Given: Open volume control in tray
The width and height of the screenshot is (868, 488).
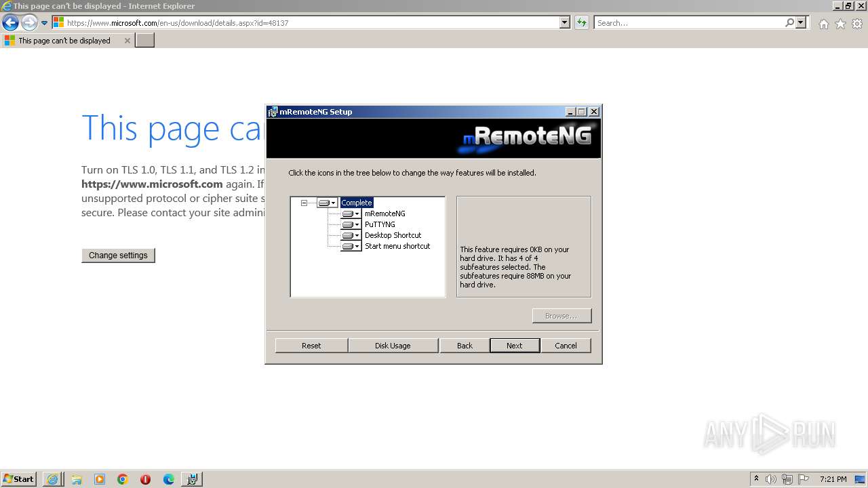Looking at the screenshot, I should click(771, 479).
